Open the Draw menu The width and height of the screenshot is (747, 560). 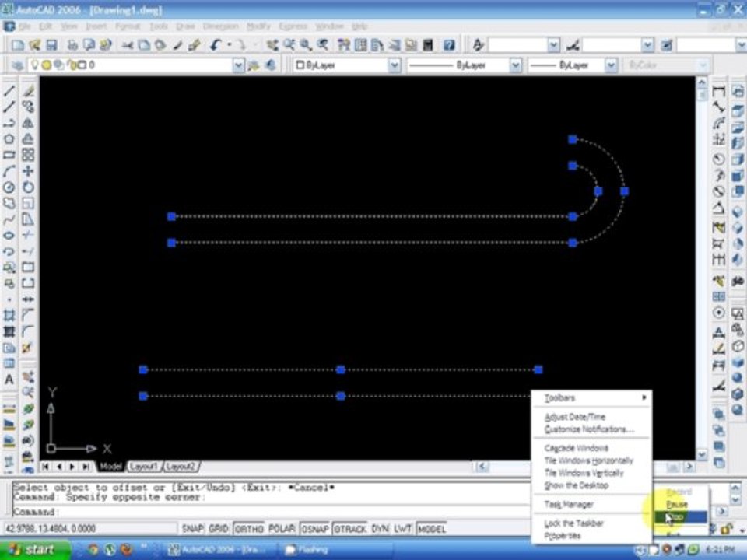pos(185,26)
